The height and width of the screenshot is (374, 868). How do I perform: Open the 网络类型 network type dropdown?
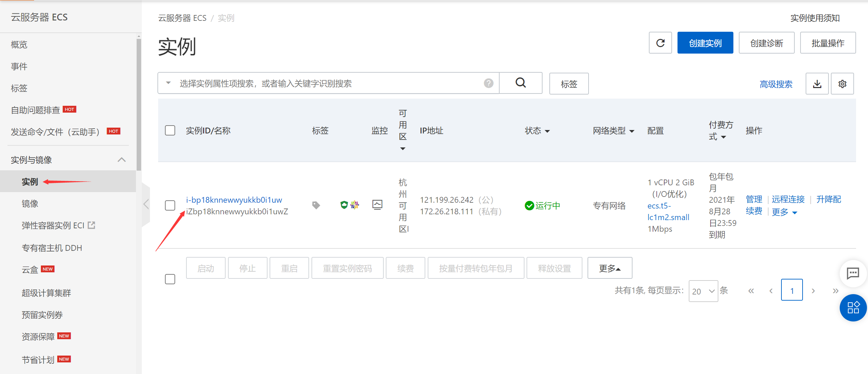click(633, 131)
